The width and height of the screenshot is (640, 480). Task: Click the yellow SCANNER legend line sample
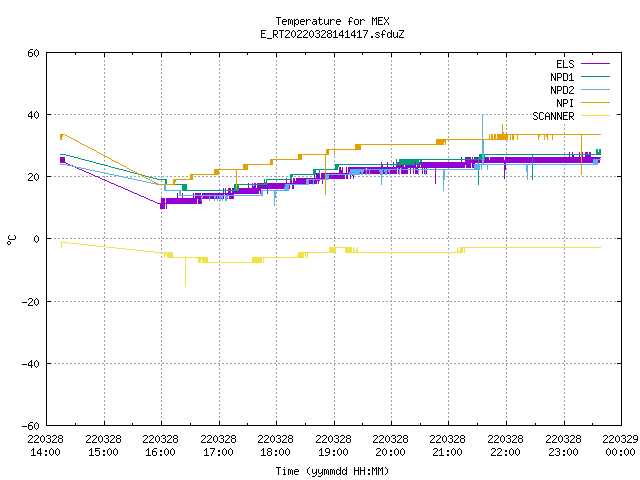[595, 116]
